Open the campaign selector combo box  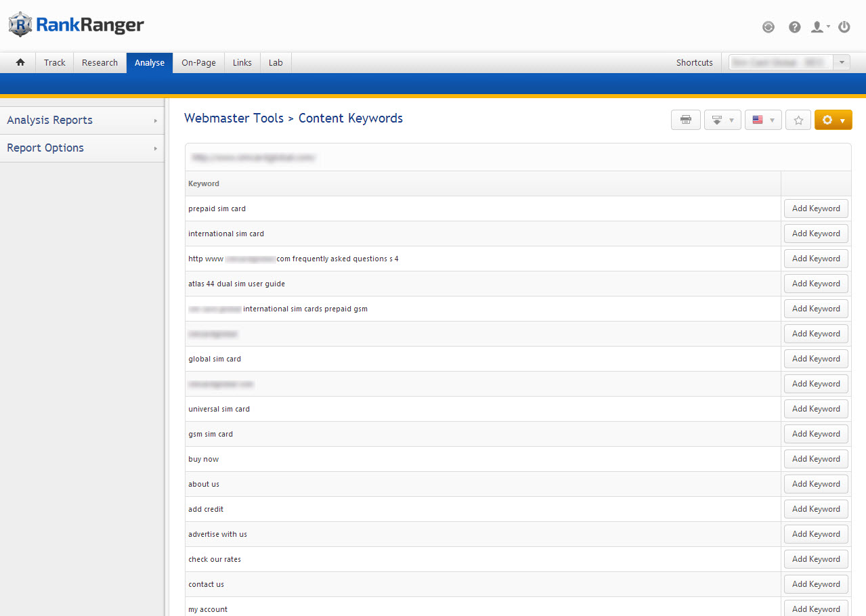pyautogui.click(x=789, y=62)
